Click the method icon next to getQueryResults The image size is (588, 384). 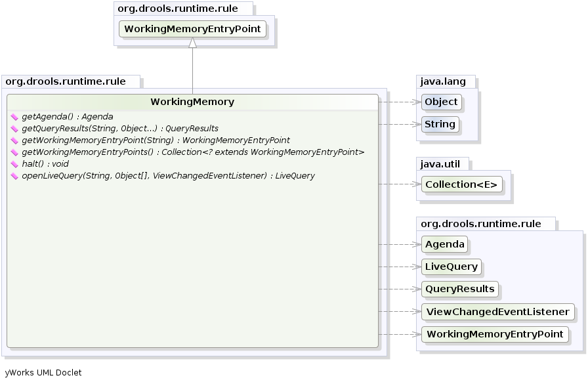click(x=14, y=129)
